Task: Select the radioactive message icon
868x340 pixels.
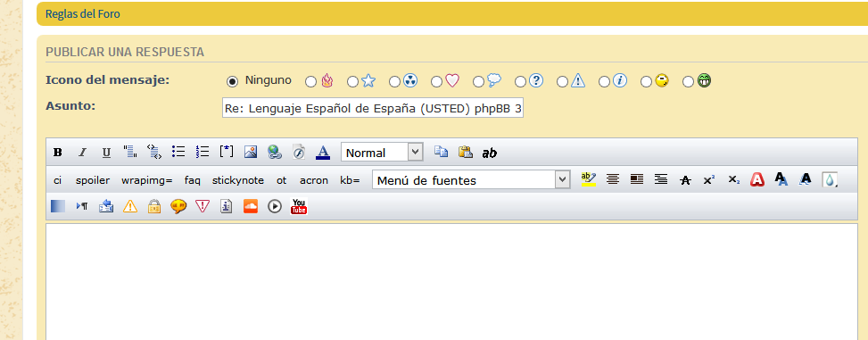Action: (394, 81)
